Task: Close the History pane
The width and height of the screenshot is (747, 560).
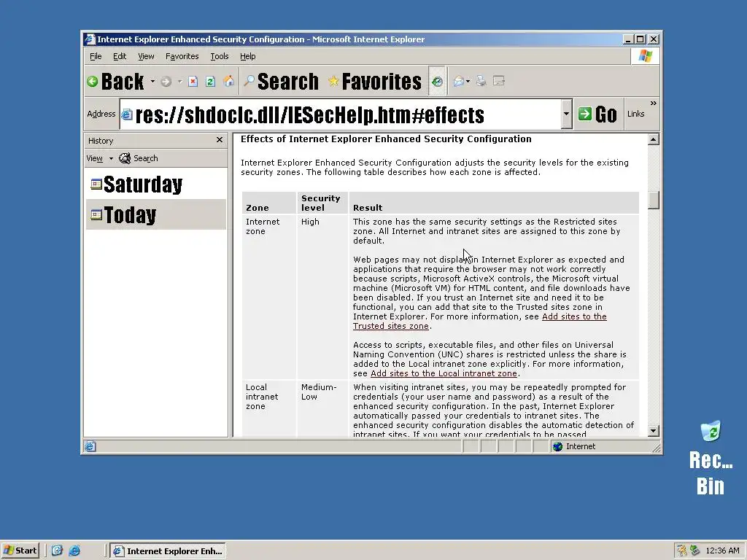Action: pyautogui.click(x=219, y=140)
